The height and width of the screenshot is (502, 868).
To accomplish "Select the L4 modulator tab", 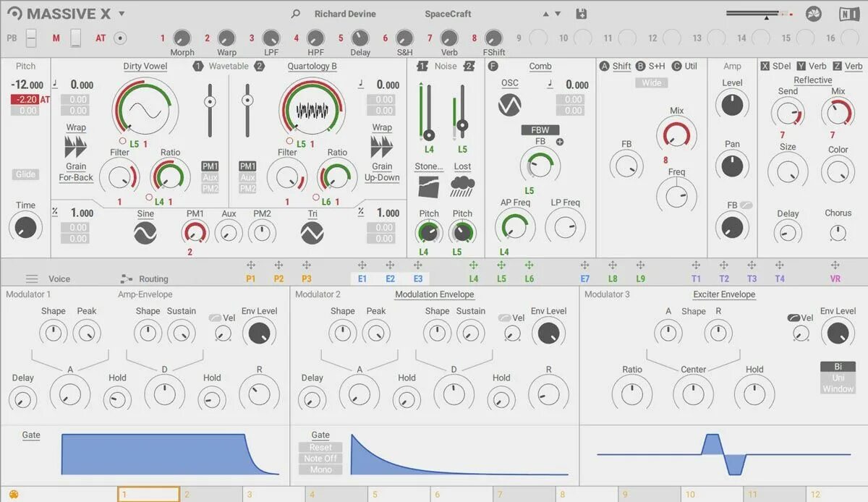I will 474,278.
